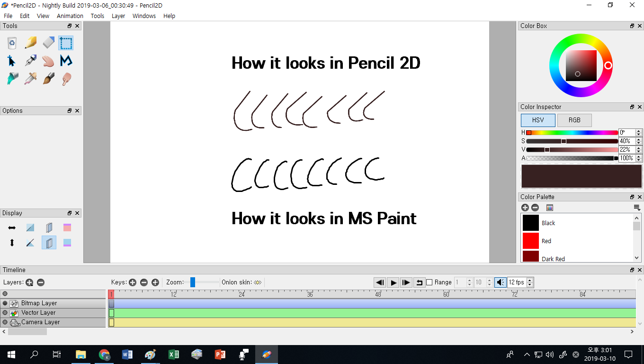
Task: Jump to previous frame start button
Action: coord(380,282)
